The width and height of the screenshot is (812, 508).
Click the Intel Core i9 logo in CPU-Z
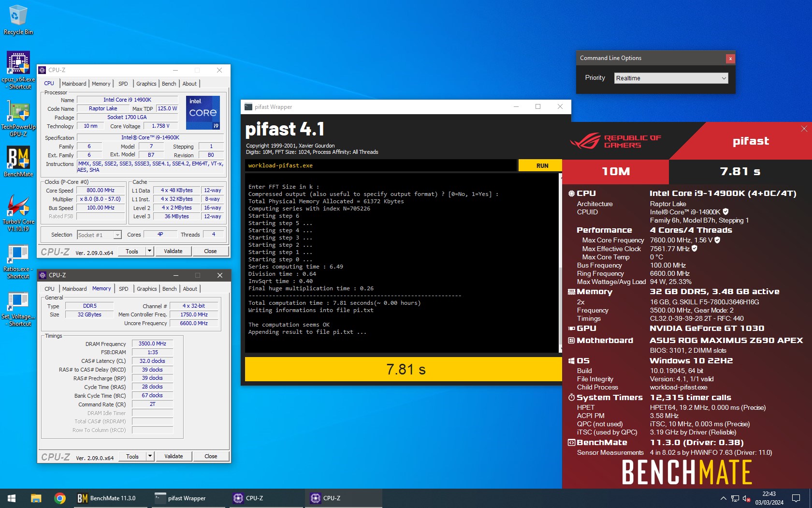tap(203, 112)
